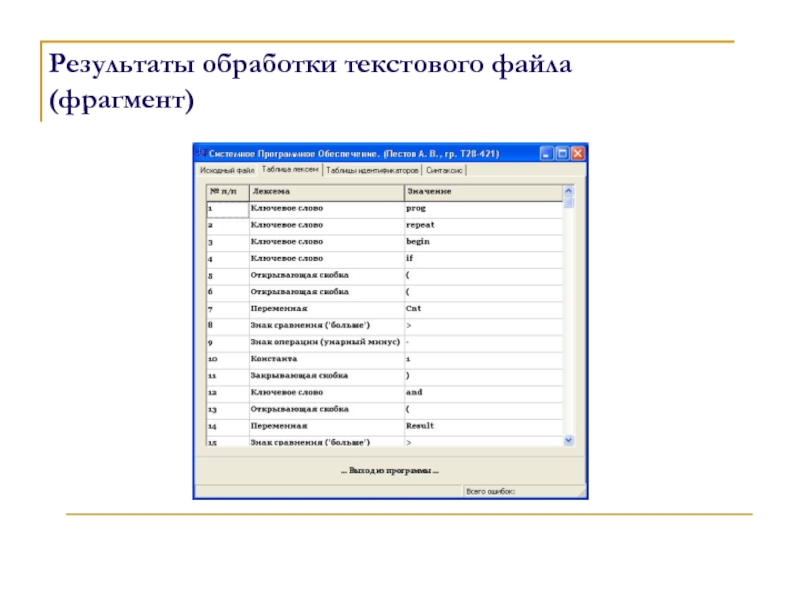Select the Переменная cell in row 7

pyautogui.click(x=324, y=309)
